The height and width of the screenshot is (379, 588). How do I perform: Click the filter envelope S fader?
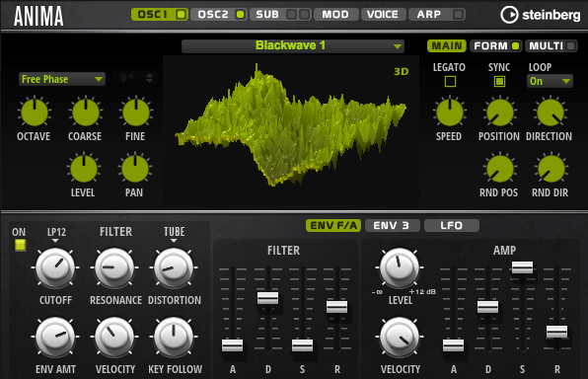pyautogui.click(x=302, y=344)
